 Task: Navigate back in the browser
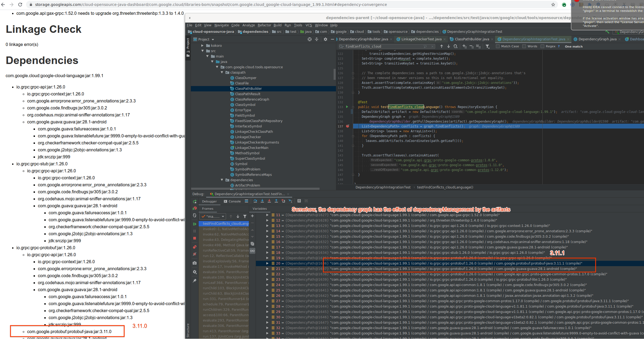[3, 5]
